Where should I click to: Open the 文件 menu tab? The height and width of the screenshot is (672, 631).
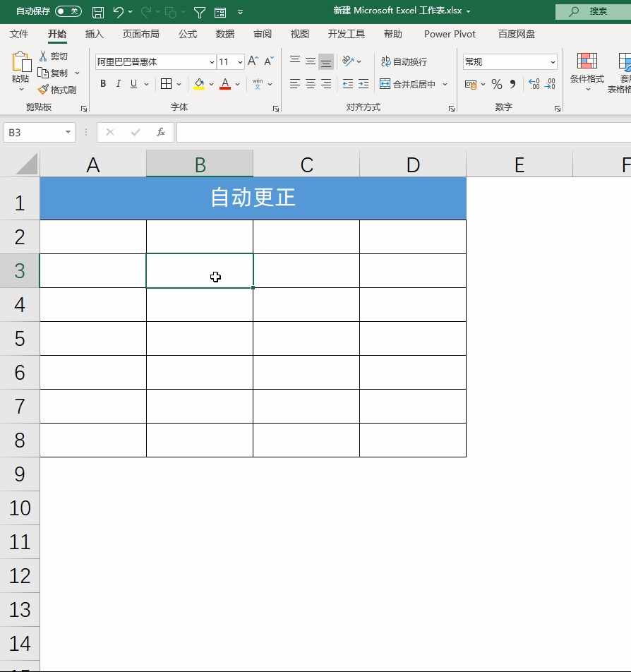(19, 34)
